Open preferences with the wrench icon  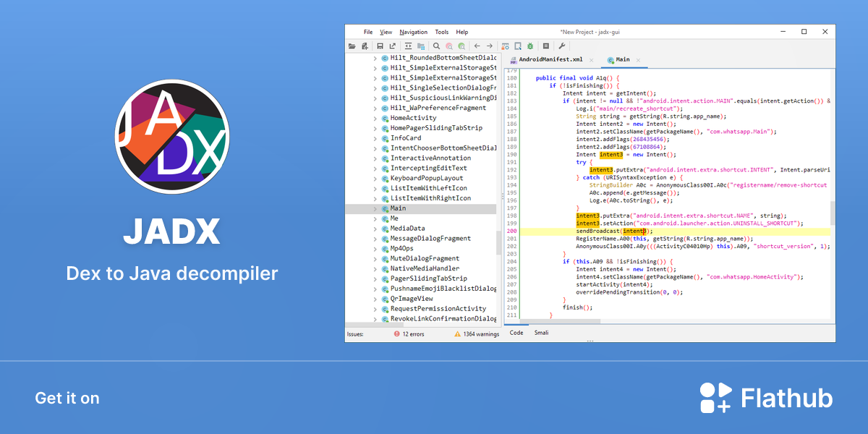coord(561,46)
